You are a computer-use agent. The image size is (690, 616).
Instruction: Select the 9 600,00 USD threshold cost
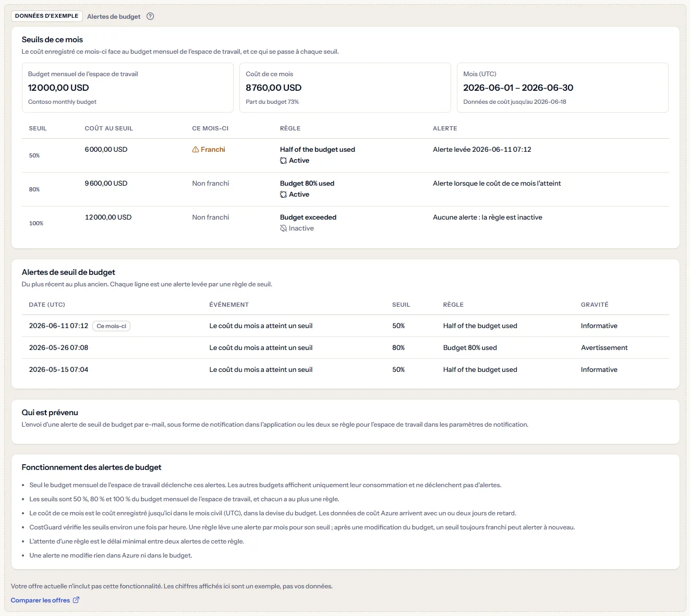(x=106, y=184)
